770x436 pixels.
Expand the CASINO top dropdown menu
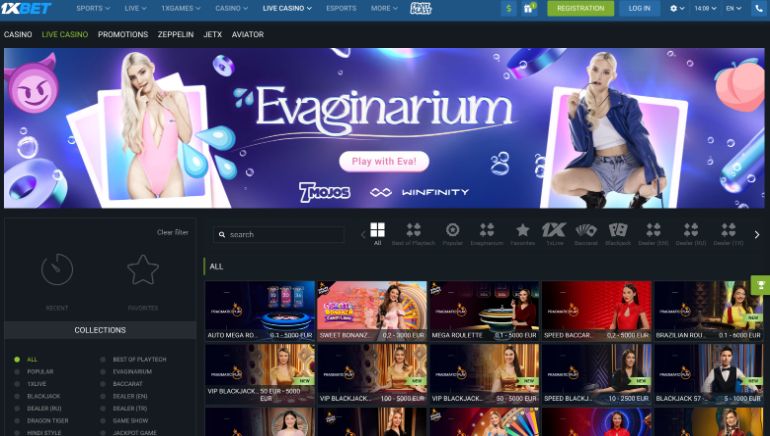[x=231, y=8]
